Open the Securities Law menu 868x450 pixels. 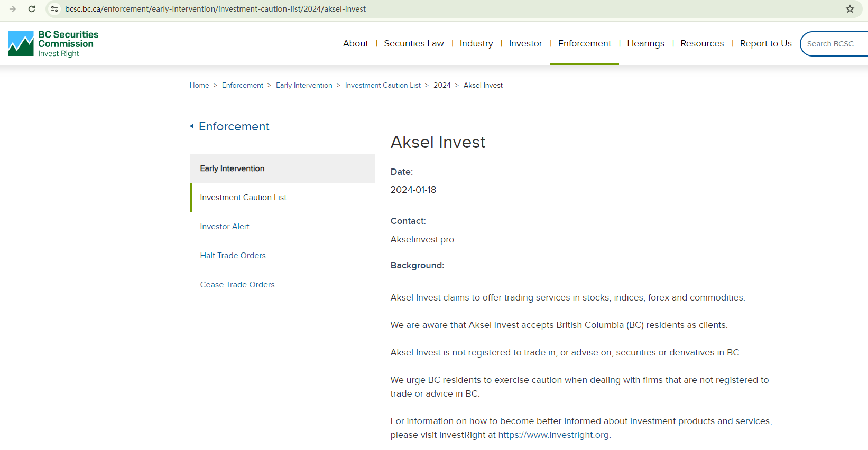pos(413,43)
